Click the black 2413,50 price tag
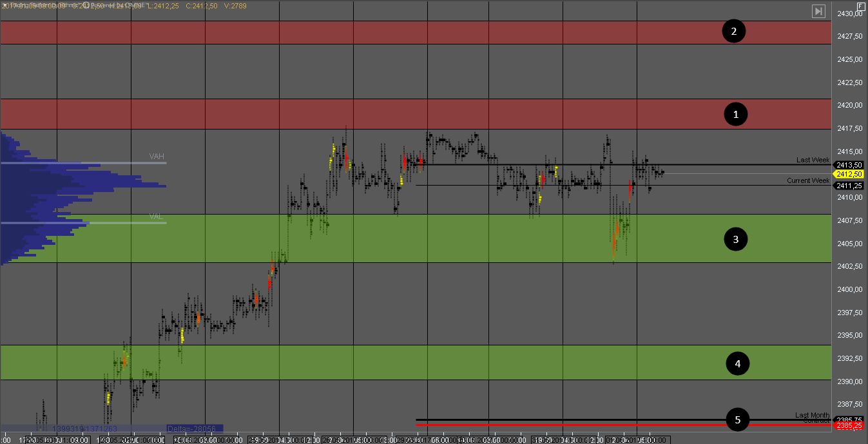Viewport: 868px width, 444px height. (x=849, y=165)
